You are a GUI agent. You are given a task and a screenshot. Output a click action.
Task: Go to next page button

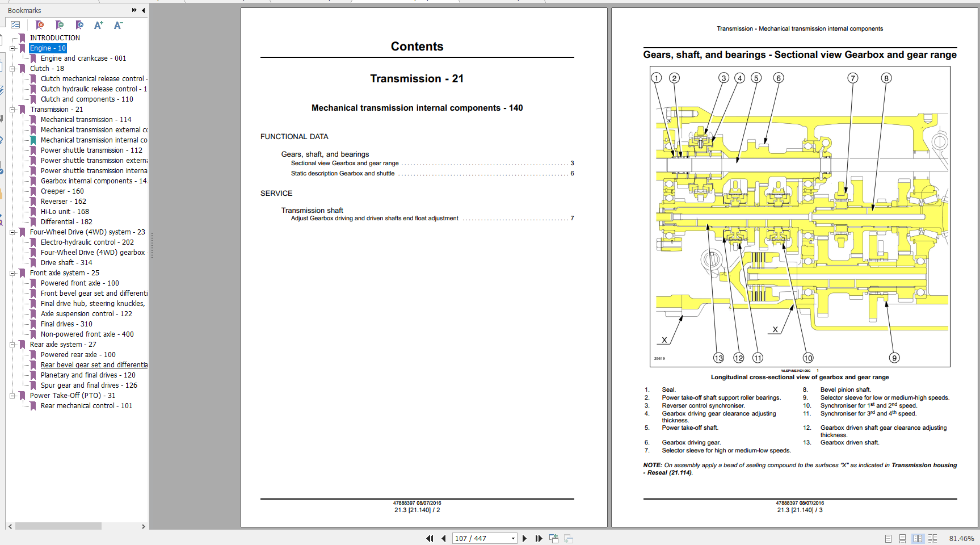pyautogui.click(x=524, y=538)
